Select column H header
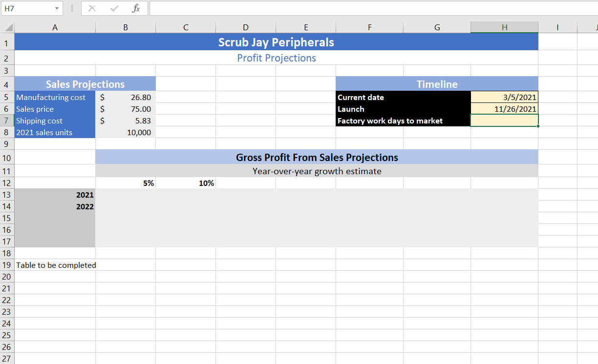The image size is (598, 364). (505, 28)
